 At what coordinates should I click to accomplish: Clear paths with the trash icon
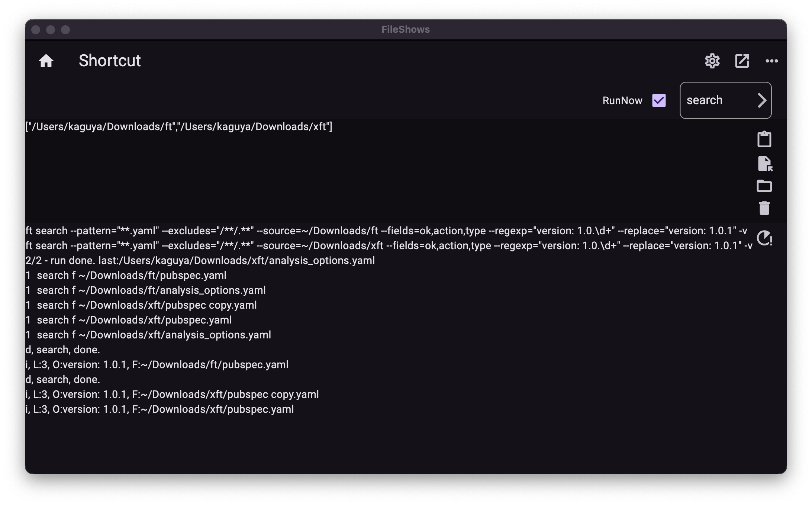point(764,208)
